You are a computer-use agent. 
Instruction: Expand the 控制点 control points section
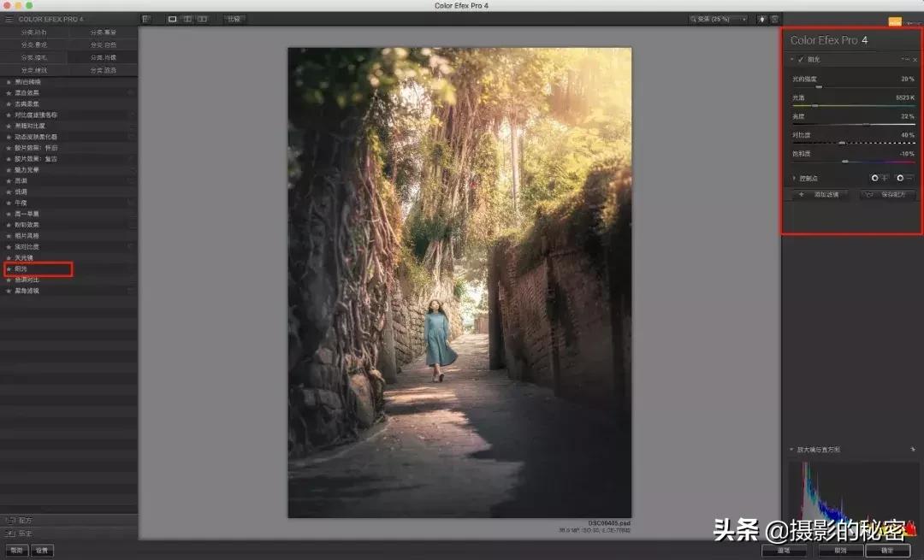pos(794,179)
